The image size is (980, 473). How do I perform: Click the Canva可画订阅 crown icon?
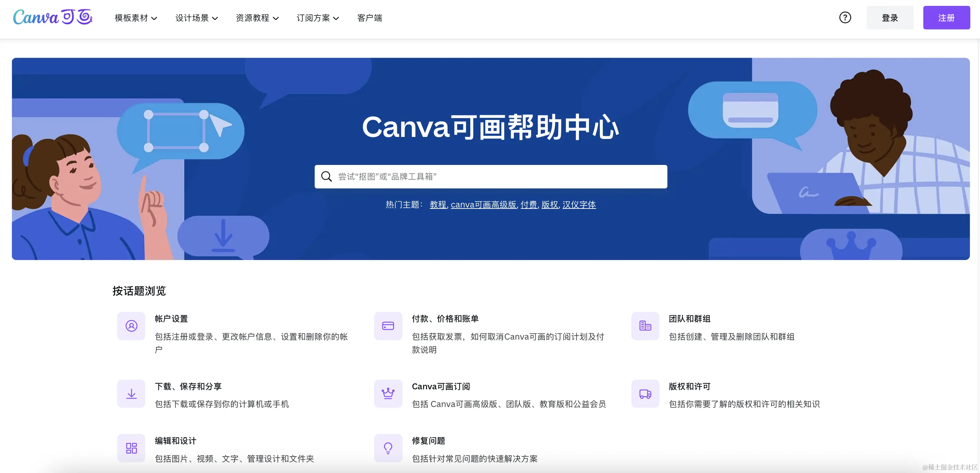pyautogui.click(x=388, y=393)
